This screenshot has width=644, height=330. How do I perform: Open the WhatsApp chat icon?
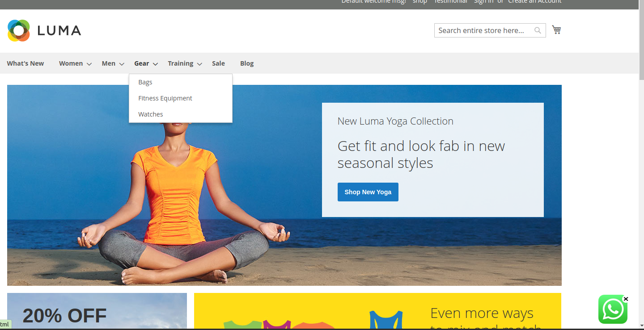613,309
